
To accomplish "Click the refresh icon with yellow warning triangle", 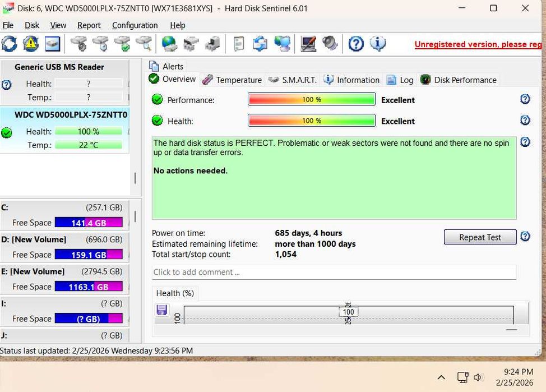I will pos(31,44).
